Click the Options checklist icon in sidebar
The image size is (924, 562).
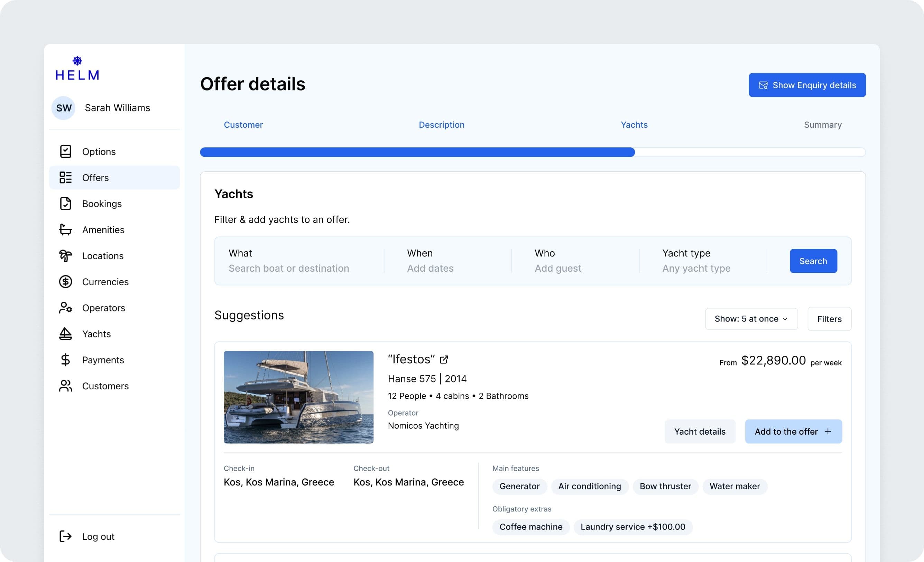(x=65, y=152)
